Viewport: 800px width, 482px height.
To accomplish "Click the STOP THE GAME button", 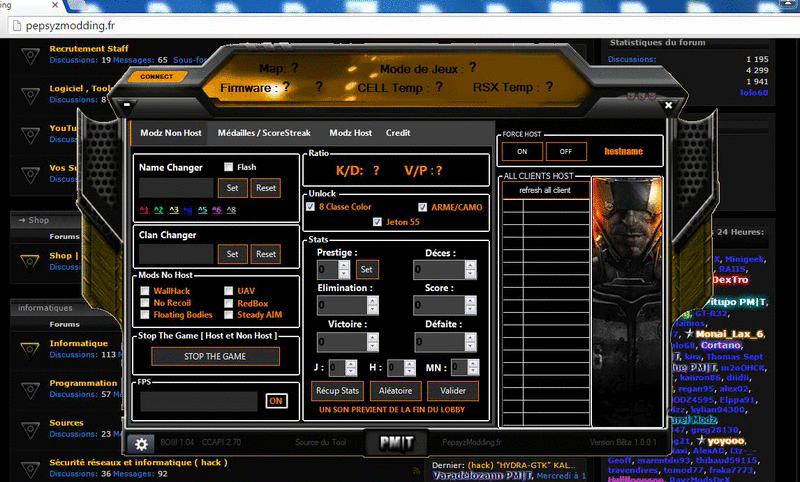I will [215, 357].
